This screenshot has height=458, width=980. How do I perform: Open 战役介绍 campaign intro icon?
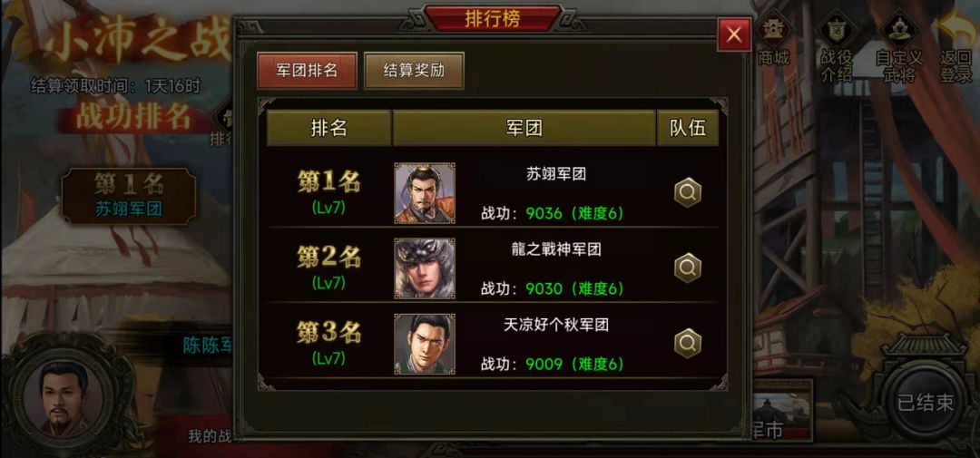point(836,47)
